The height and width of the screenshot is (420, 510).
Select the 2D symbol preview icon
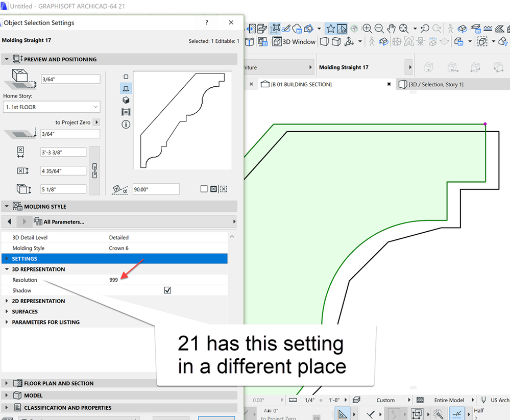click(126, 77)
